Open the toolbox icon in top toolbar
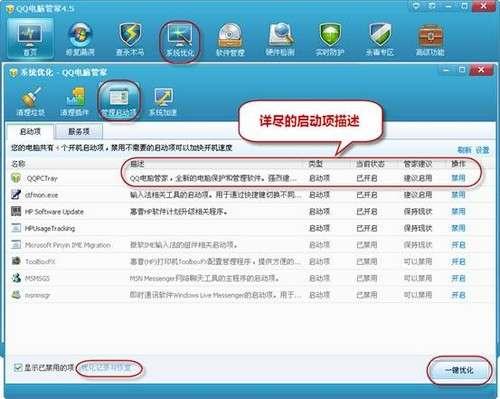The height and width of the screenshot is (399, 500). pos(430,38)
